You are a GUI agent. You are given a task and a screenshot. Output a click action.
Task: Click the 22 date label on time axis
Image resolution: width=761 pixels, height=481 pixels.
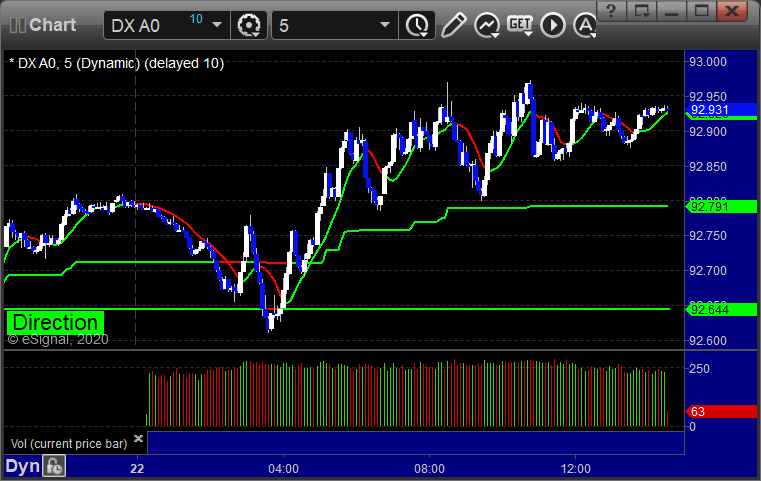pyautogui.click(x=137, y=469)
